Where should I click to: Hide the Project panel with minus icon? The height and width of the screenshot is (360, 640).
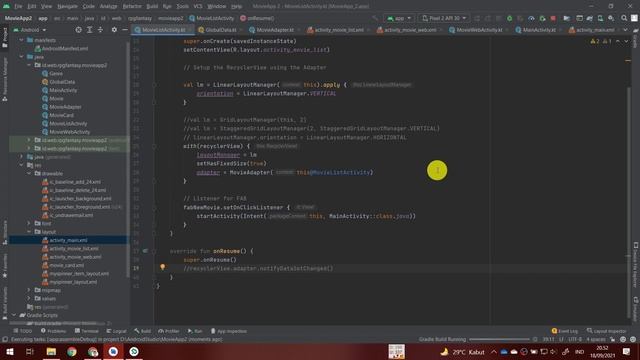[x=125, y=30]
